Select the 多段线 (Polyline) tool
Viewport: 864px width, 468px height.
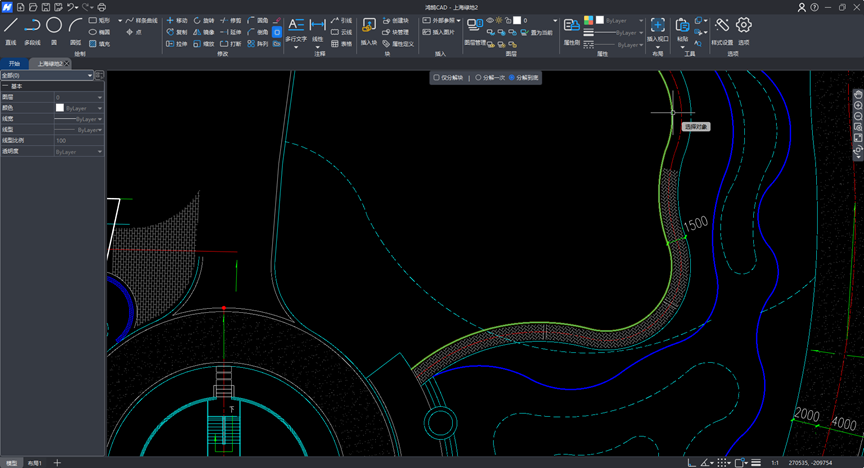click(32, 26)
